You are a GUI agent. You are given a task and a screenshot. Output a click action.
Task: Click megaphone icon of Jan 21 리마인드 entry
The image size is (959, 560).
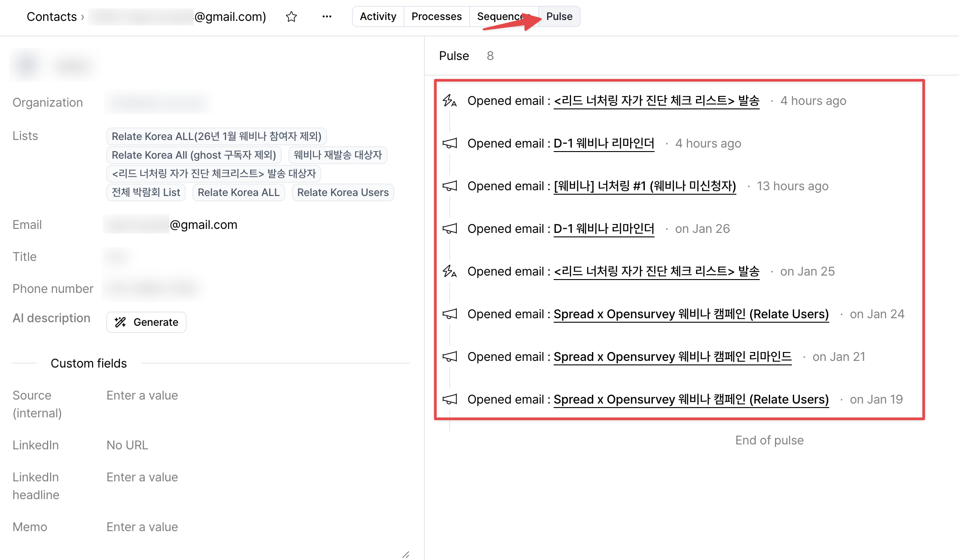tap(449, 357)
